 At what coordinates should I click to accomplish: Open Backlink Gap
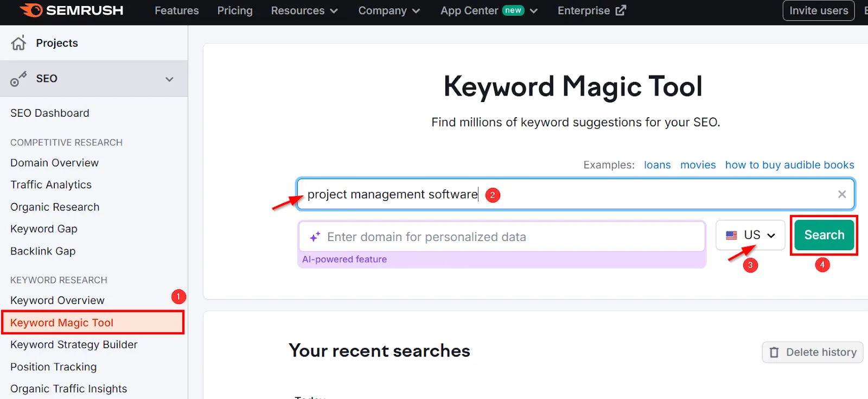pyautogui.click(x=43, y=251)
